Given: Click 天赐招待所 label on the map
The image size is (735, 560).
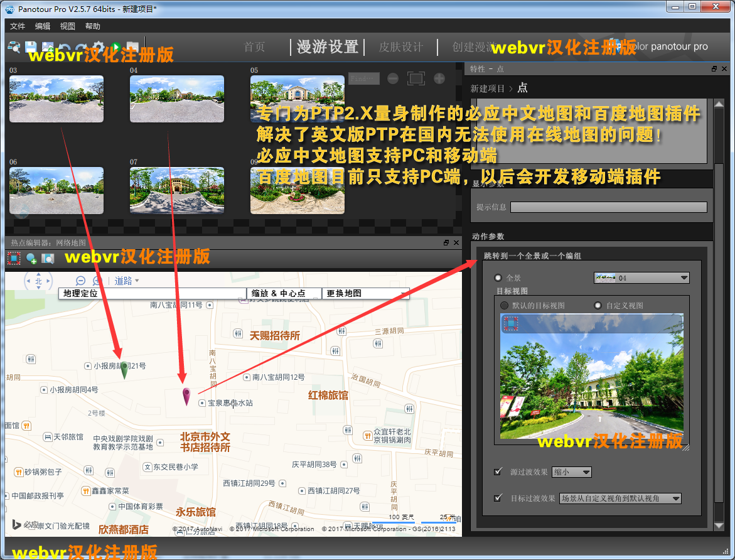Looking at the screenshot, I should [x=275, y=335].
